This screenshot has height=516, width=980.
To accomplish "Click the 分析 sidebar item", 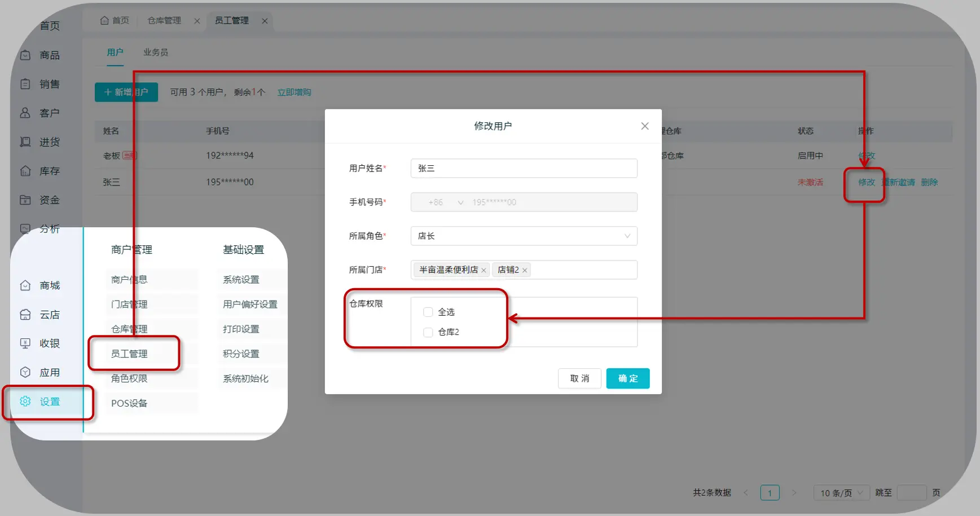I will [x=50, y=228].
